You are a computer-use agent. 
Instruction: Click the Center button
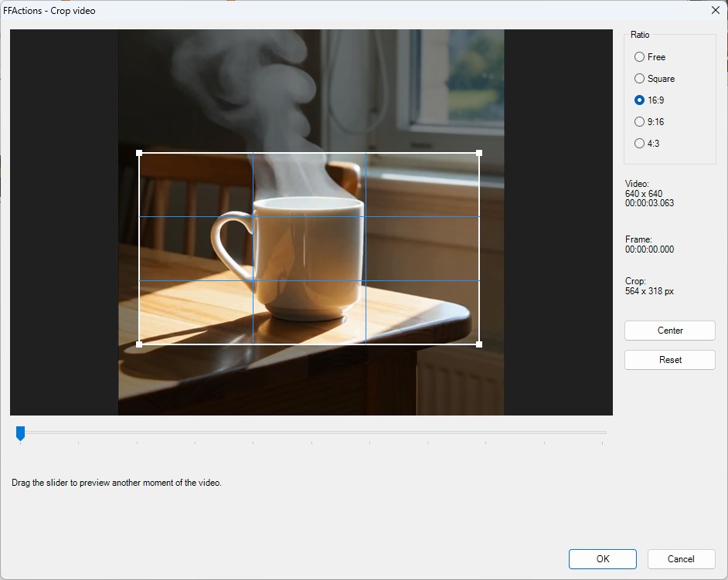point(669,331)
